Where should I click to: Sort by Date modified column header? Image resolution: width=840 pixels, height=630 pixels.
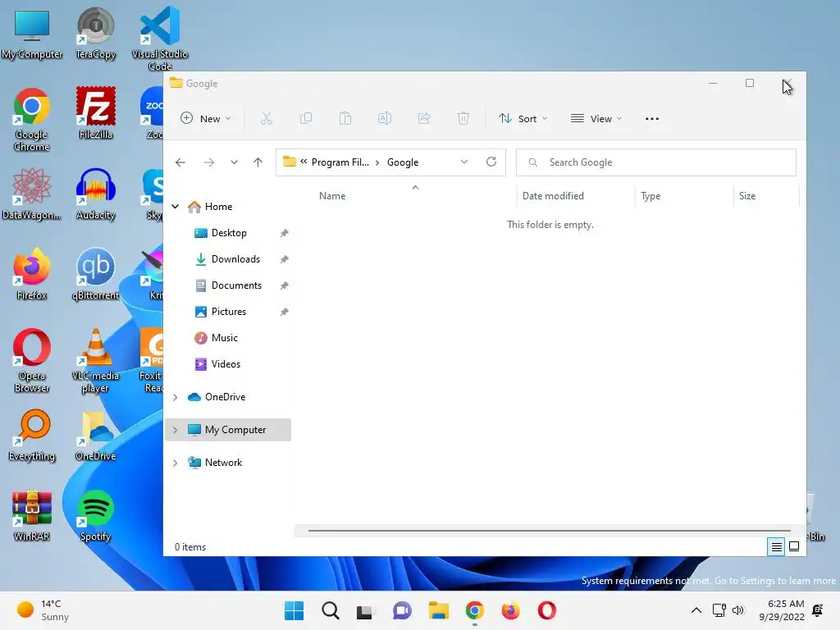554,196
